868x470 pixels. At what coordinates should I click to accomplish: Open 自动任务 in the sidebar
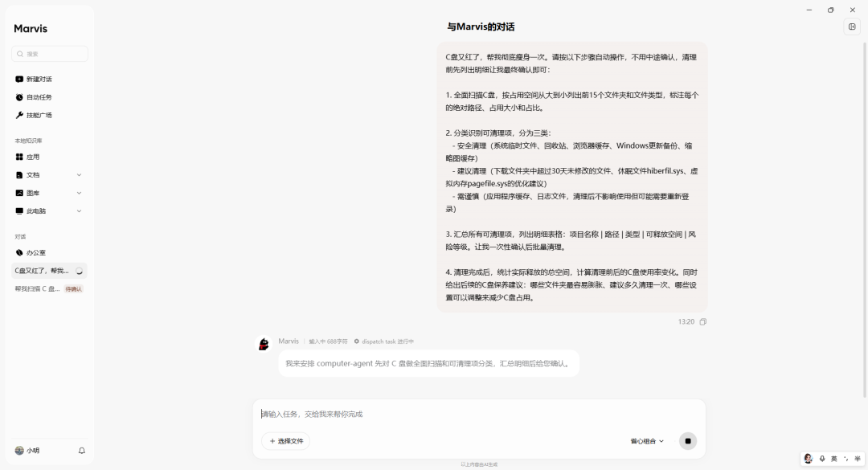pos(49,97)
